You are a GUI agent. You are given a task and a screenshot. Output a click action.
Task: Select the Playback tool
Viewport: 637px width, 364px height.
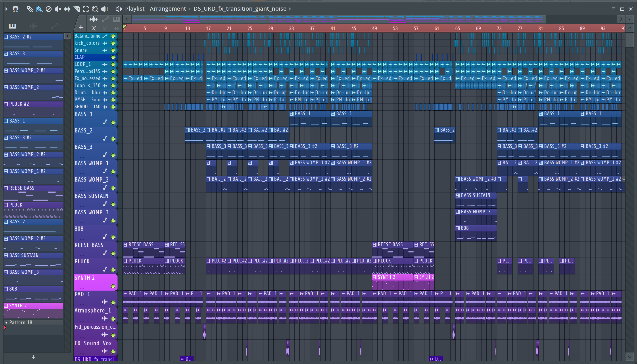pyautogui.click(x=104, y=9)
